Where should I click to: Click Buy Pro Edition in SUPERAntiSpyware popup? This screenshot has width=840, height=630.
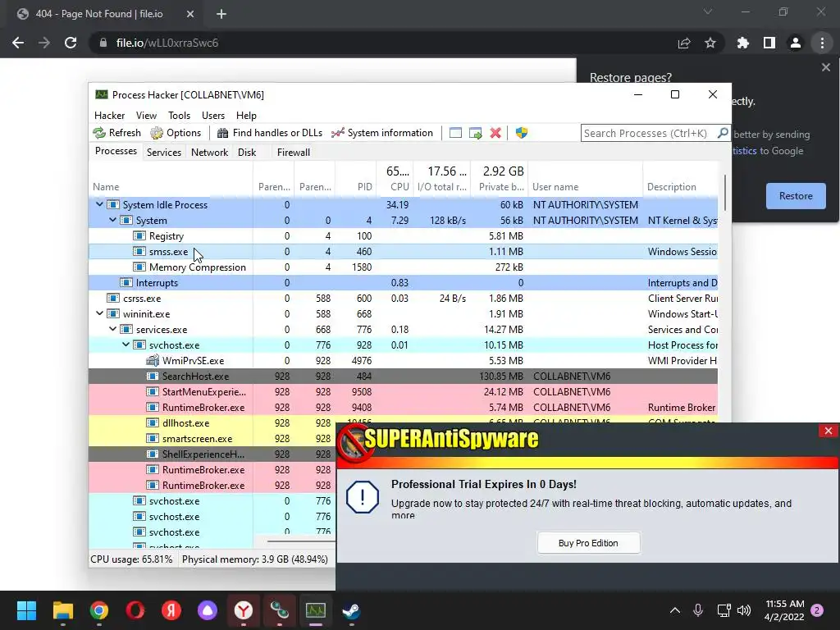(588, 543)
